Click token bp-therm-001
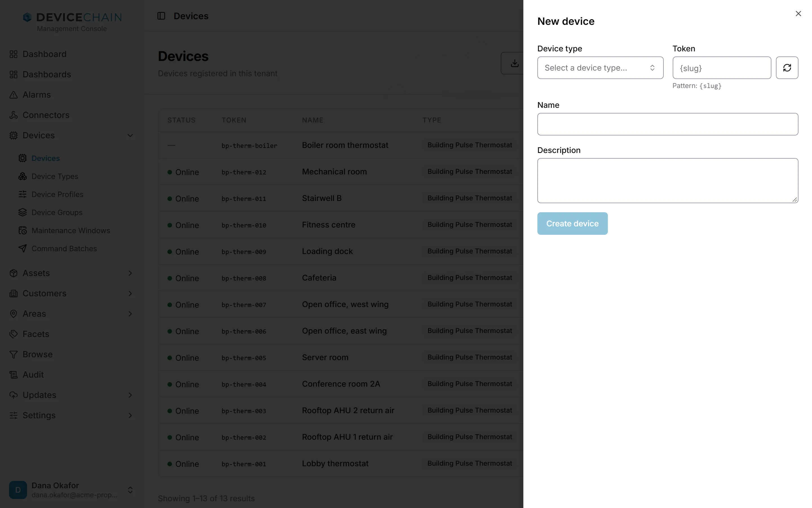The image size is (812, 508). click(x=244, y=464)
